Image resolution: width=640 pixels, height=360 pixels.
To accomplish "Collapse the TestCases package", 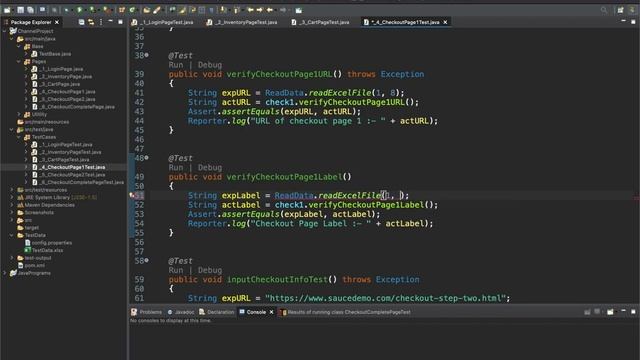I will 19,137.
